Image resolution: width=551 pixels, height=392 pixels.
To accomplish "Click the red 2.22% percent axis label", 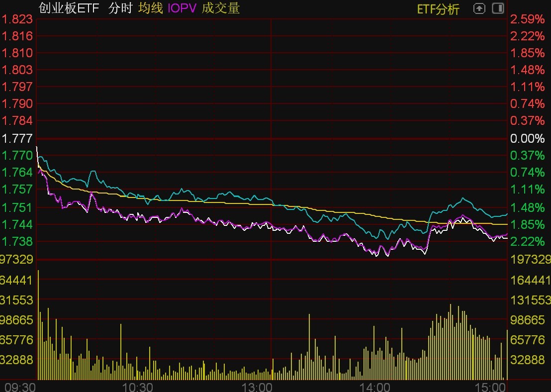I will 527,36.
